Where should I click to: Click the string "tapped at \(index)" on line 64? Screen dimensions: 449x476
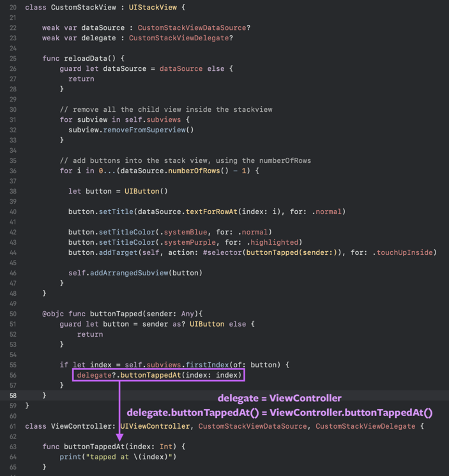(129, 457)
